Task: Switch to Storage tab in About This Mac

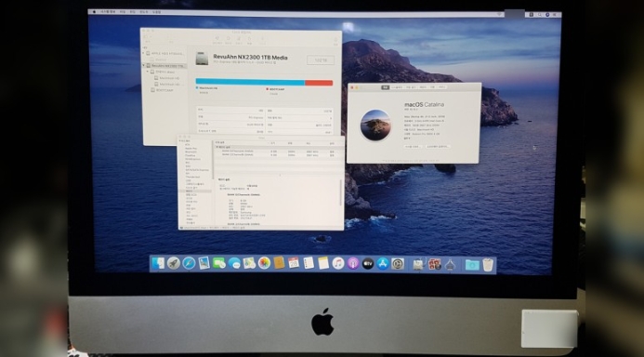Action: pyautogui.click(x=411, y=87)
